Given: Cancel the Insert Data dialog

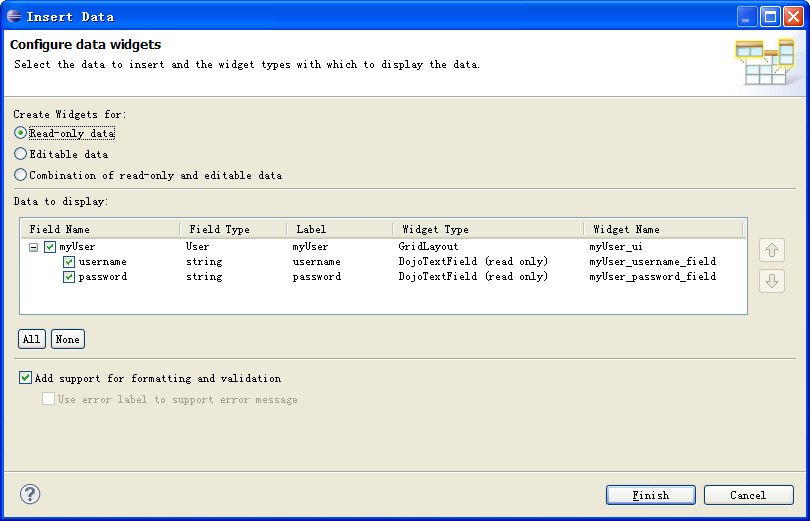Looking at the screenshot, I should tap(749, 495).
